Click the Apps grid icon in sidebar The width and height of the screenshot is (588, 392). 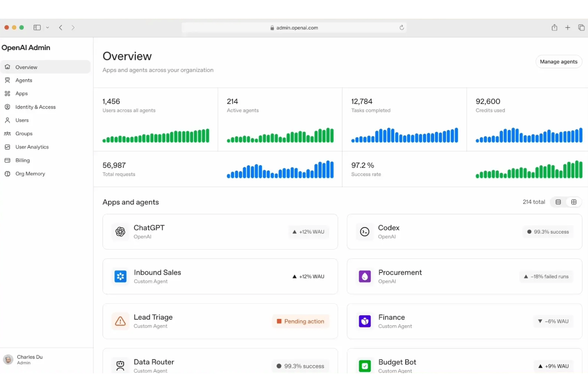pos(7,94)
